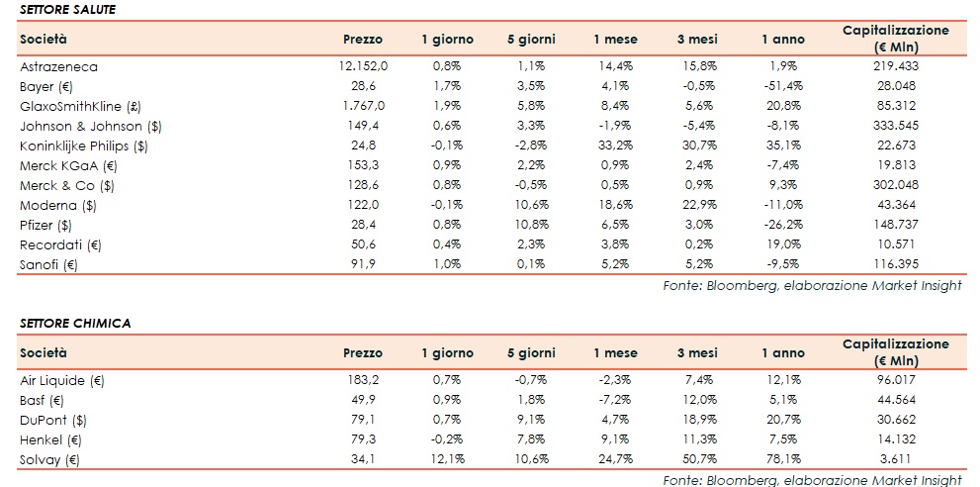Click the SETTORE CHIMICA table title
The height and width of the screenshot is (487, 980).
(x=62, y=323)
